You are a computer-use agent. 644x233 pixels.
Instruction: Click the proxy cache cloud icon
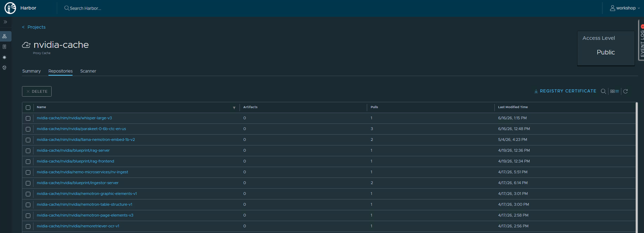coord(26,45)
